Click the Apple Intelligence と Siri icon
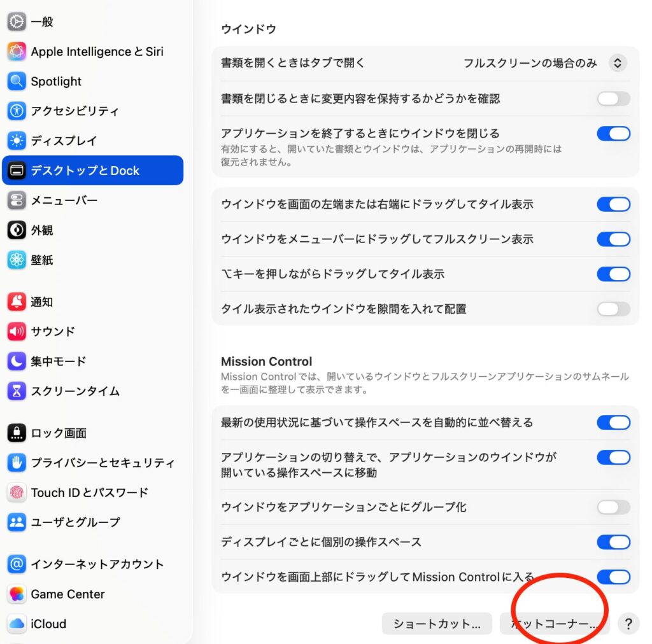The image size is (652, 644). [x=17, y=51]
